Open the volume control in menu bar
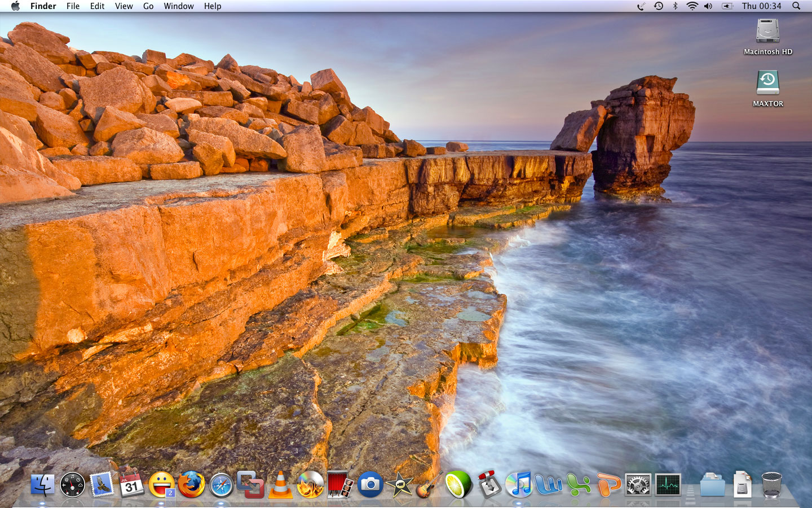812x508 pixels. point(708,6)
